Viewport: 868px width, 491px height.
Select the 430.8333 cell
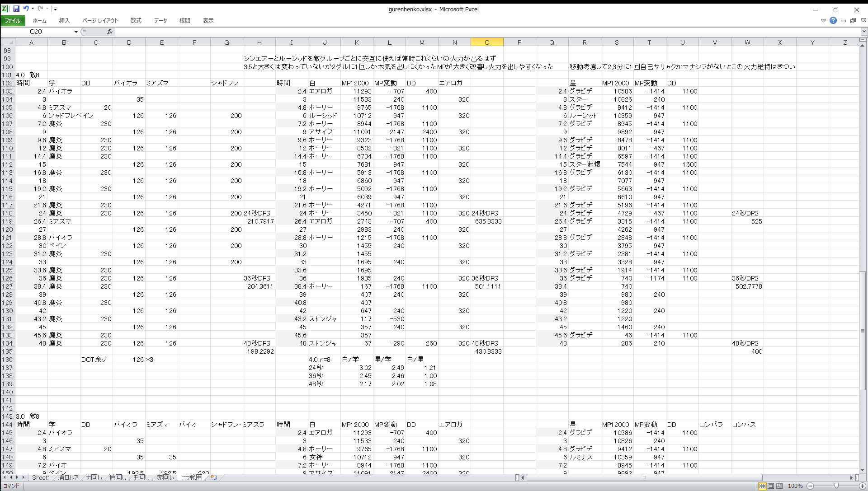(487, 351)
